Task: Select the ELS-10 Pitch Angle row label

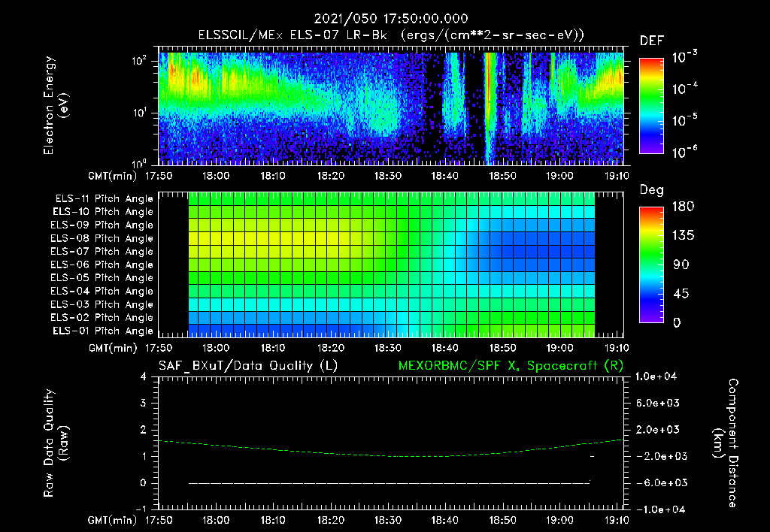Action: coord(103,212)
